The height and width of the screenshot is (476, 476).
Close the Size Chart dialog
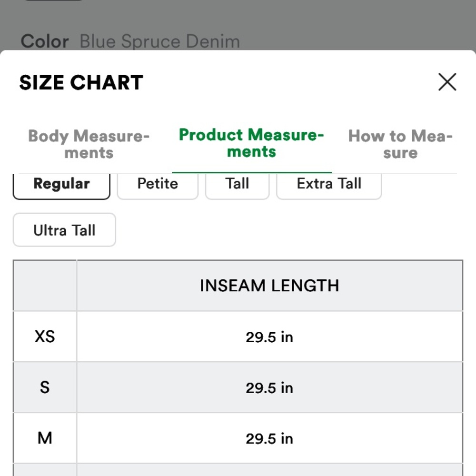(447, 82)
